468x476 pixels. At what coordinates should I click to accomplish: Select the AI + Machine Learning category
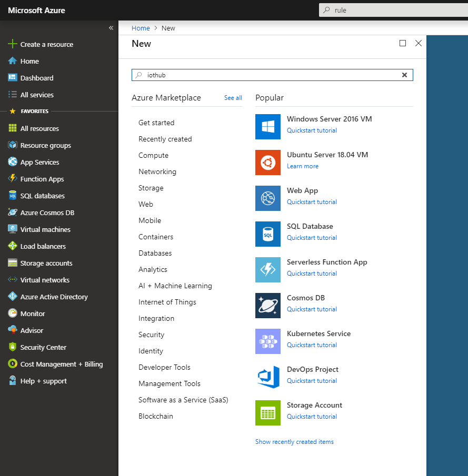(175, 286)
